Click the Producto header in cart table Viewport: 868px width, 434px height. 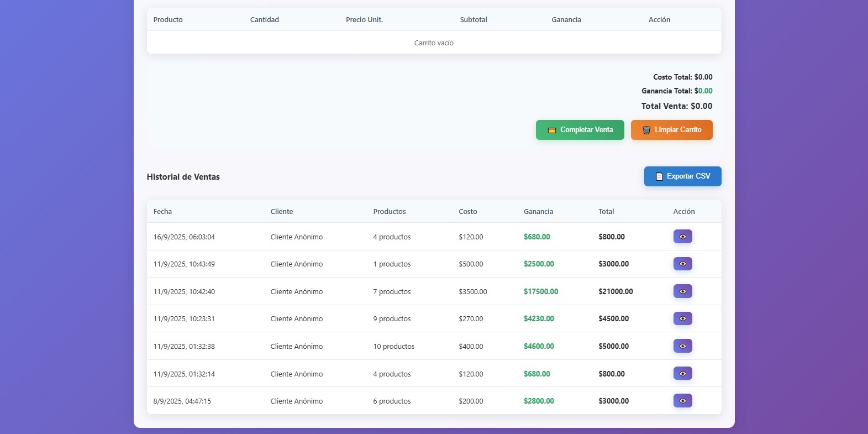pos(168,20)
